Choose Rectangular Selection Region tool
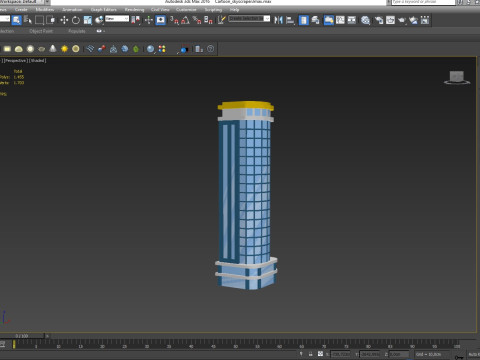 (39, 20)
